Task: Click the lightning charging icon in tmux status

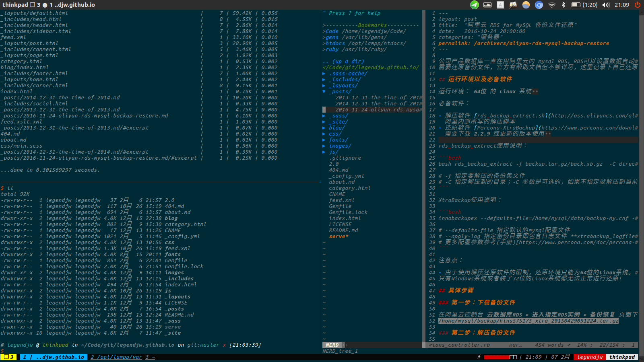Action: point(479,357)
